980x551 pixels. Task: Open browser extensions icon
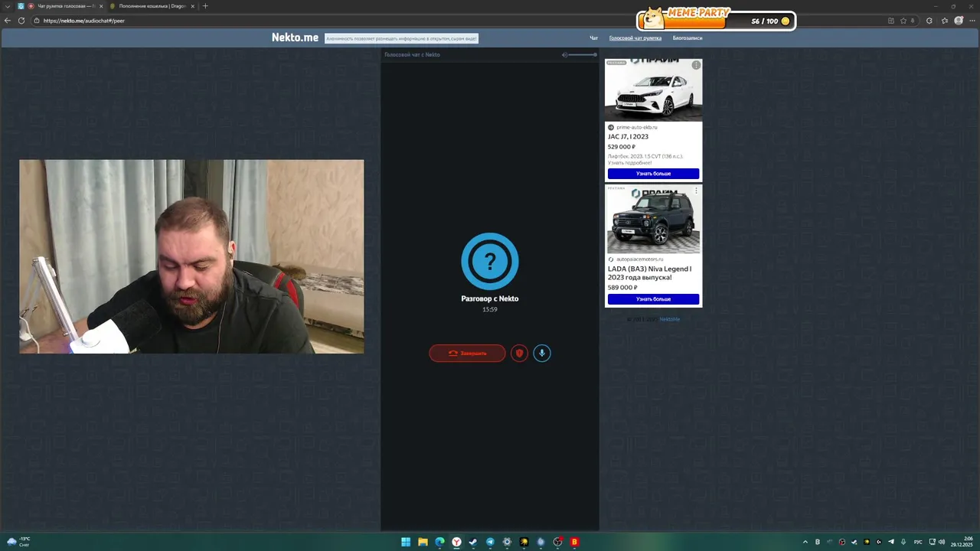(929, 21)
